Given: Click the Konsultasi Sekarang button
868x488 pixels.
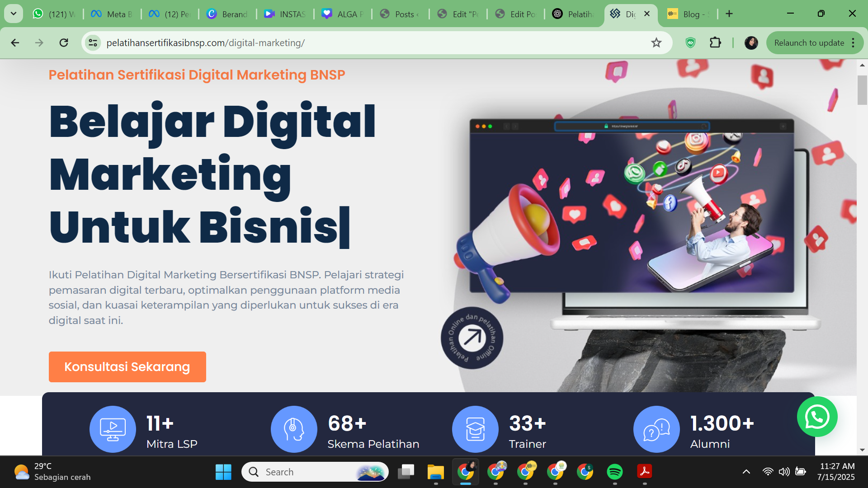Looking at the screenshot, I should tap(127, 366).
